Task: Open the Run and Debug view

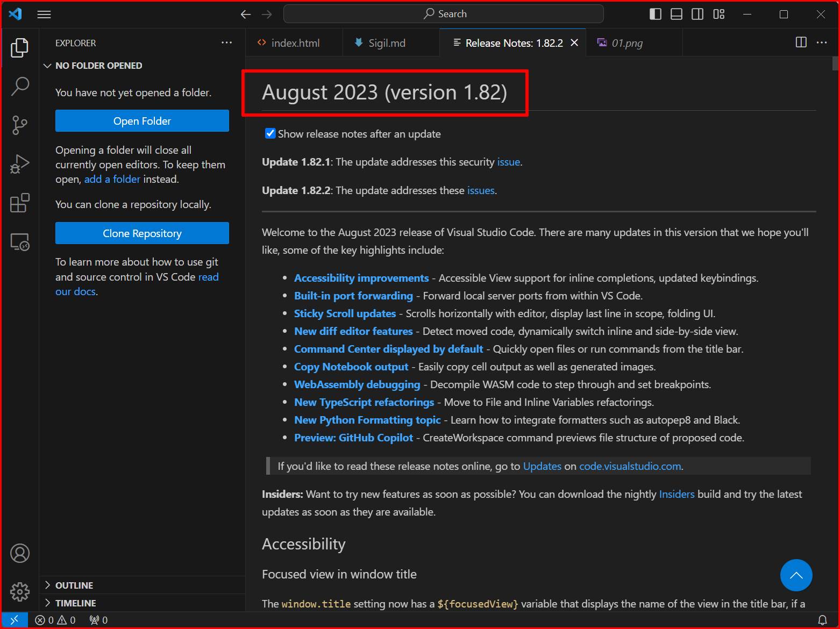Action: (x=20, y=164)
